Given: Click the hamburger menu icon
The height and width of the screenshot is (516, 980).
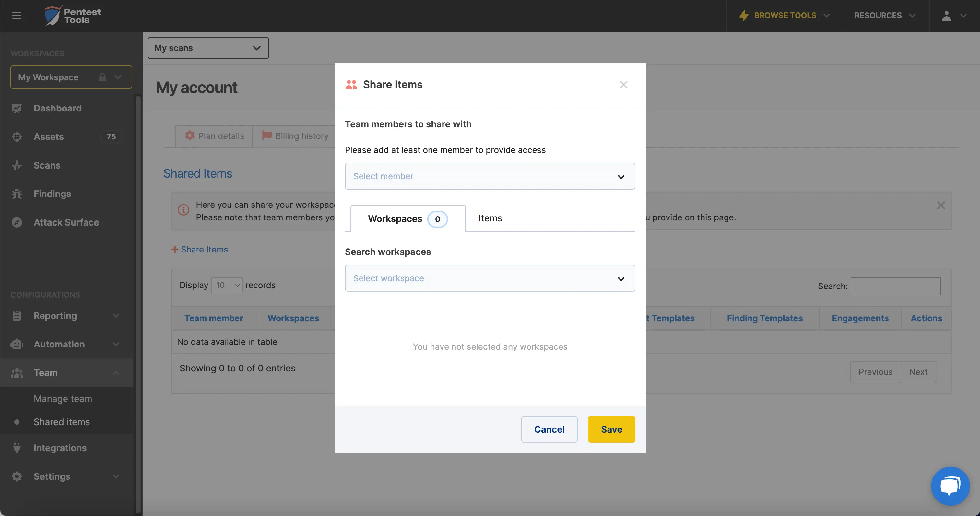Looking at the screenshot, I should pos(17,16).
